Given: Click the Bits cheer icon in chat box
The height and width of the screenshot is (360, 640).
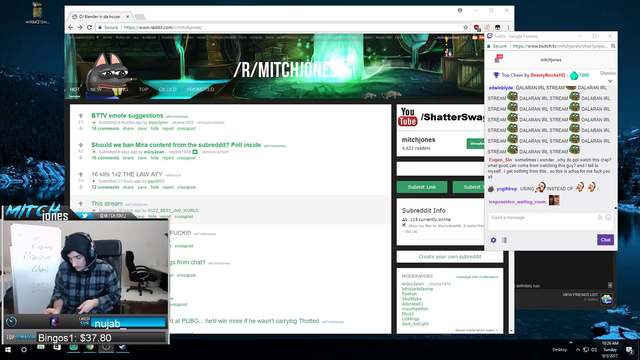Looking at the screenshot, I should click(600, 217).
